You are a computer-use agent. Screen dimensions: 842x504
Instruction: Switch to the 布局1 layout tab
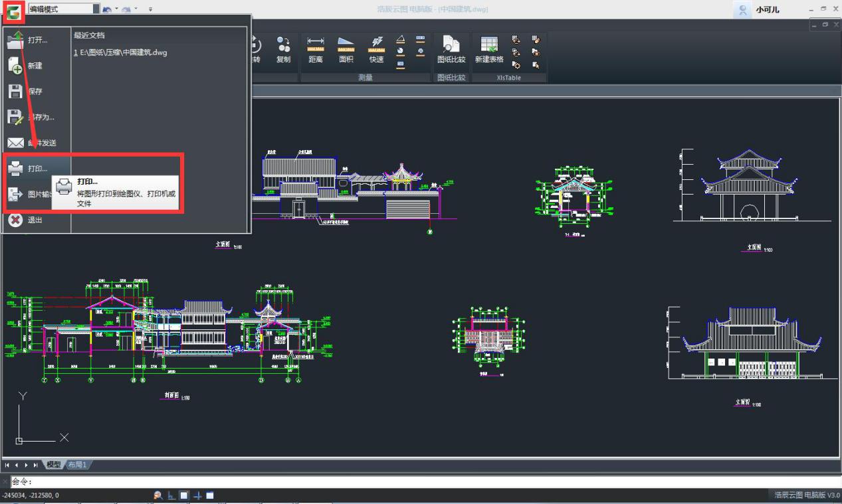point(78,465)
